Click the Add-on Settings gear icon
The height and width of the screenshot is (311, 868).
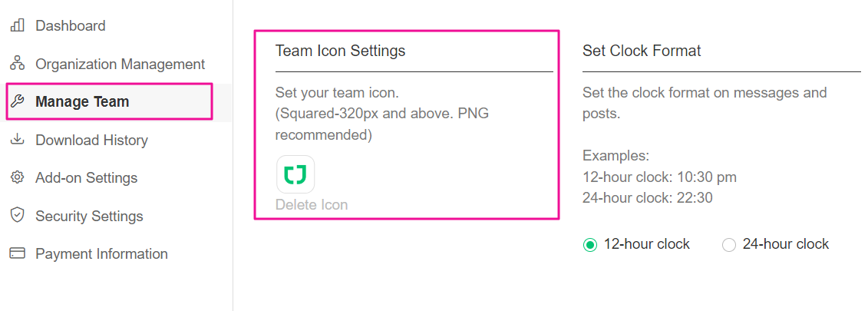(x=17, y=177)
